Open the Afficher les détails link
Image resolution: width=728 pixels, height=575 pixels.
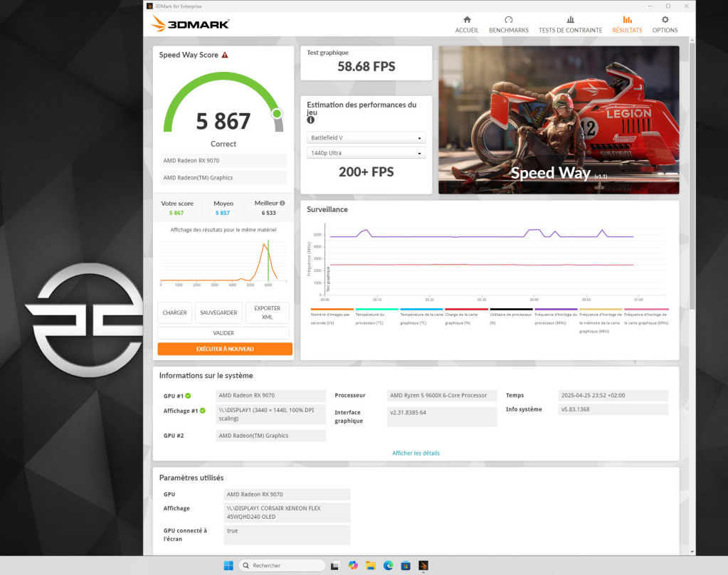[416, 453]
